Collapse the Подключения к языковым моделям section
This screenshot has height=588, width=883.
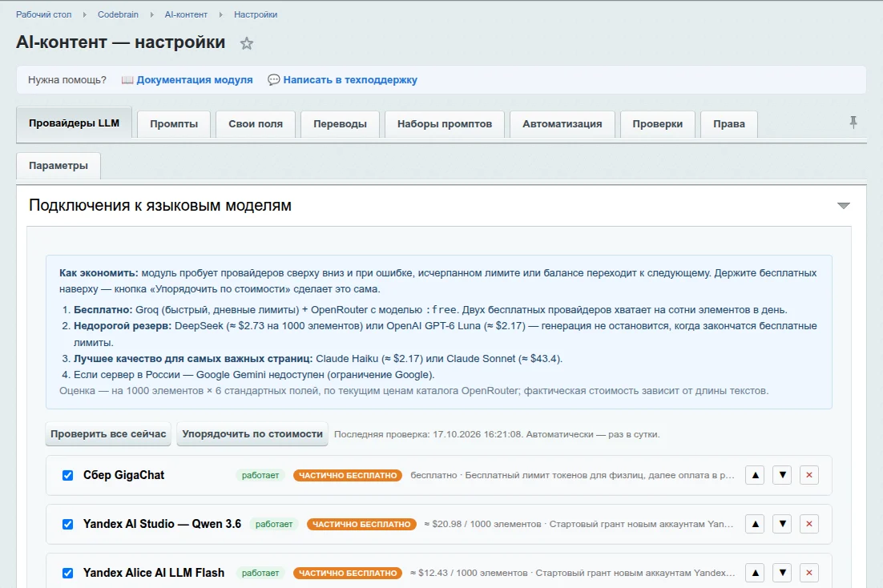(x=843, y=206)
